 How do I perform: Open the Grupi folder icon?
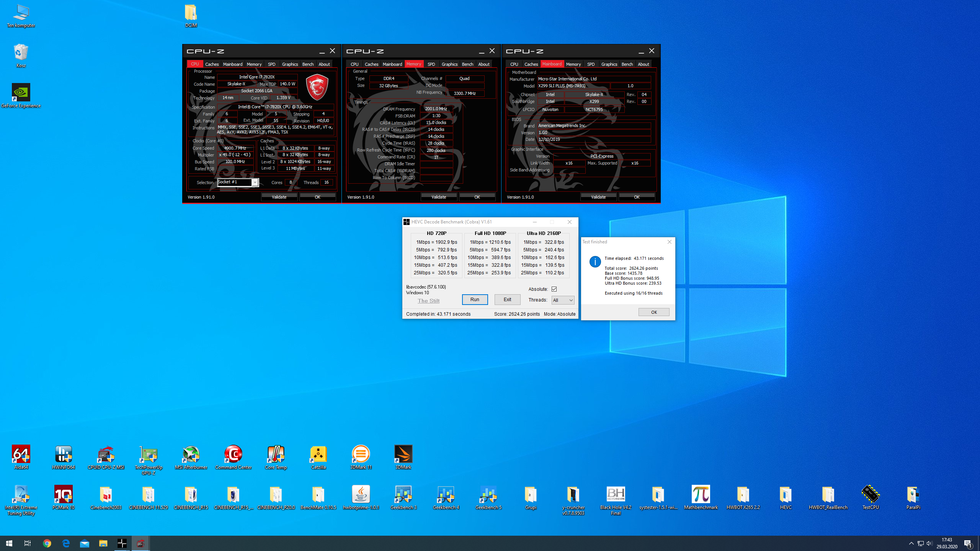pyautogui.click(x=531, y=497)
